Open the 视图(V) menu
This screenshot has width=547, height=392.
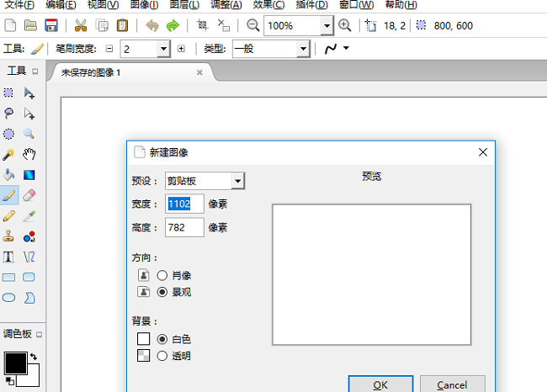103,5
